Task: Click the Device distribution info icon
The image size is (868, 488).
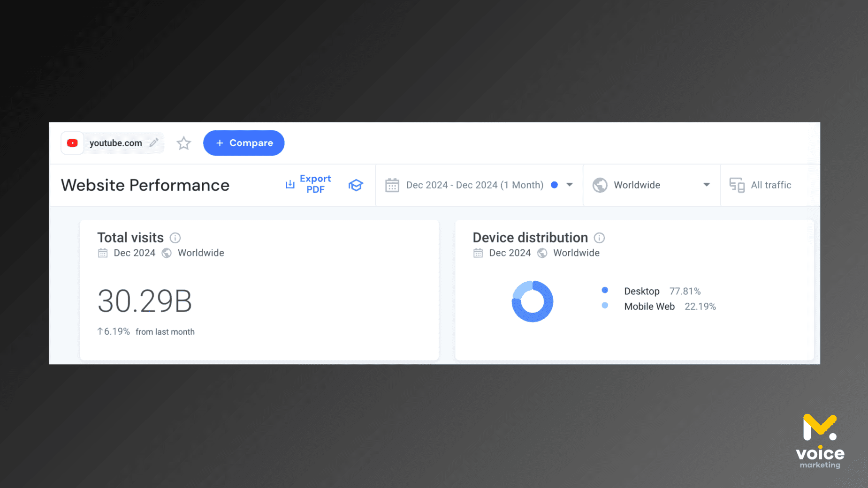Action: pos(599,238)
